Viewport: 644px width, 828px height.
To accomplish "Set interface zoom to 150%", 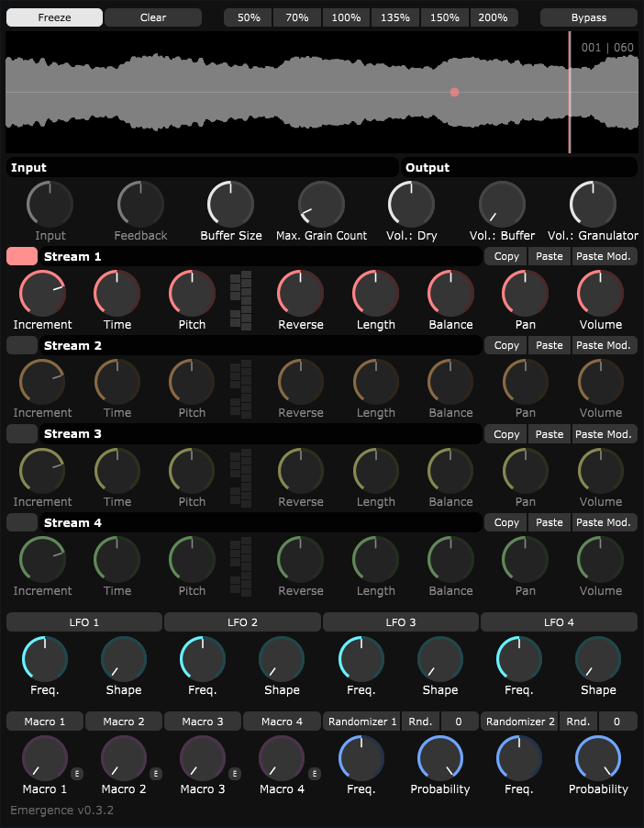I will tap(444, 17).
